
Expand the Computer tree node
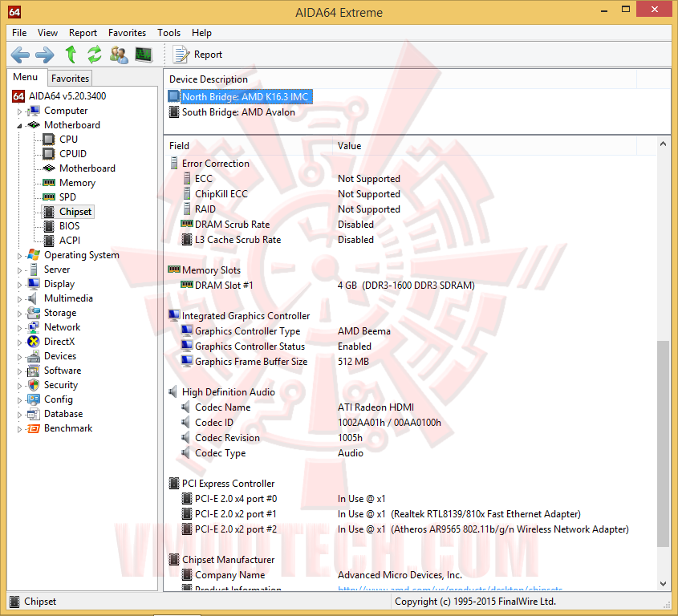click(19, 111)
